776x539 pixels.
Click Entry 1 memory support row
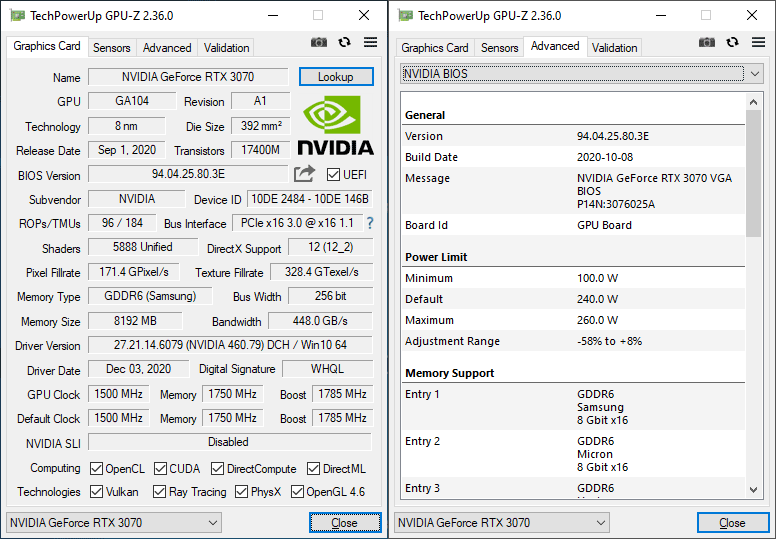[x=573, y=407]
